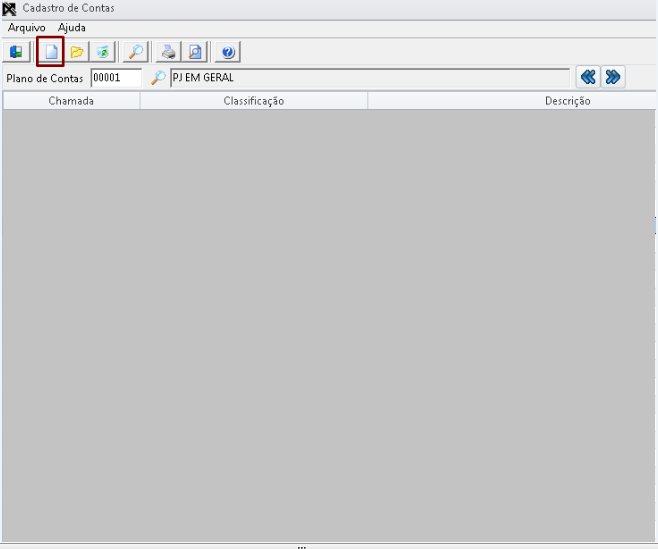This screenshot has width=658, height=549.
Task: Click the recycle bin delete icon
Action: pyautogui.click(x=102, y=52)
